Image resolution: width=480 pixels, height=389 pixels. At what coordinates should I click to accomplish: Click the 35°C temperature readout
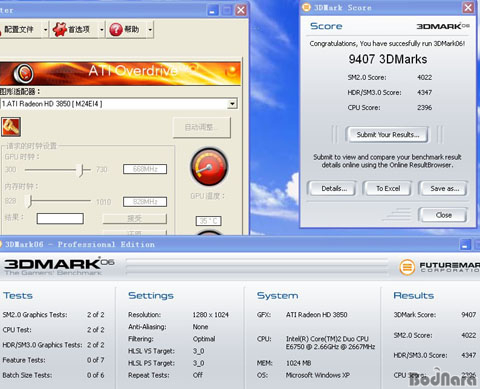point(209,221)
